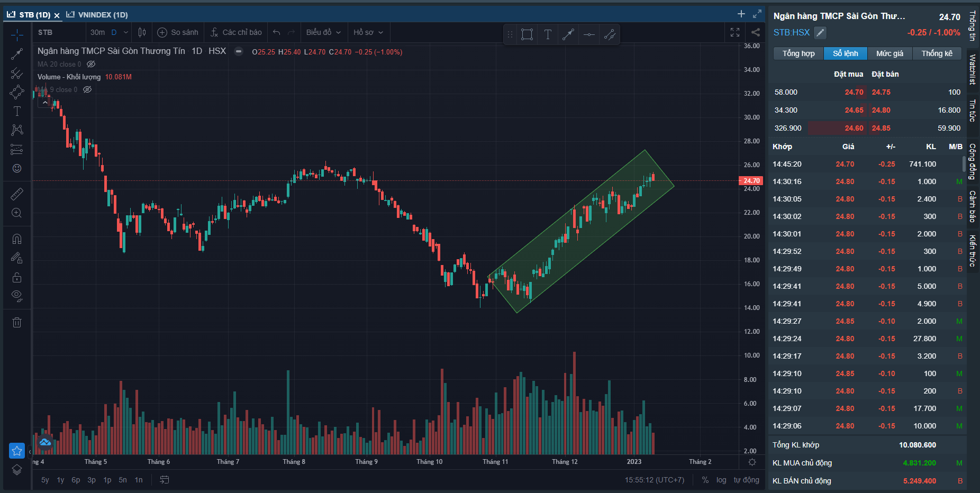
Task: Select the magnet snap tool
Action: click(17, 239)
